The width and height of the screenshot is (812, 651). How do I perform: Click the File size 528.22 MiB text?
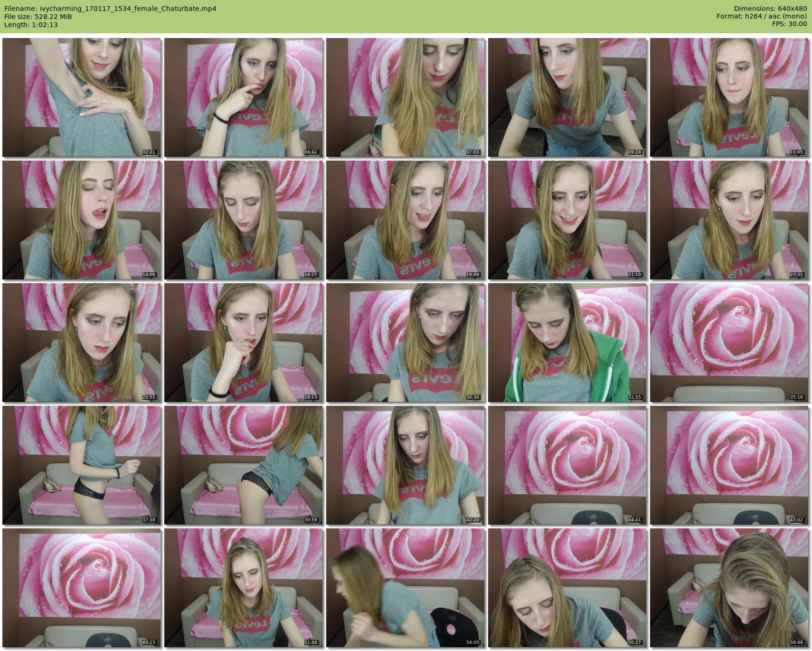pyautogui.click(x=38, y=17)
